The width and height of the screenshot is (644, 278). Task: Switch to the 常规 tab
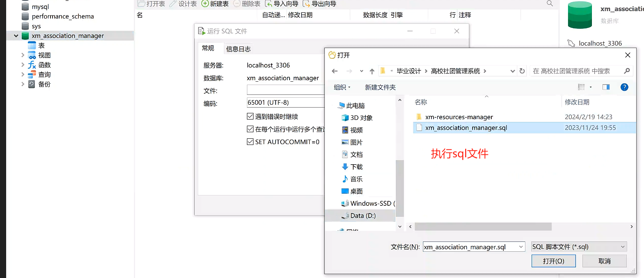[208, 48]
